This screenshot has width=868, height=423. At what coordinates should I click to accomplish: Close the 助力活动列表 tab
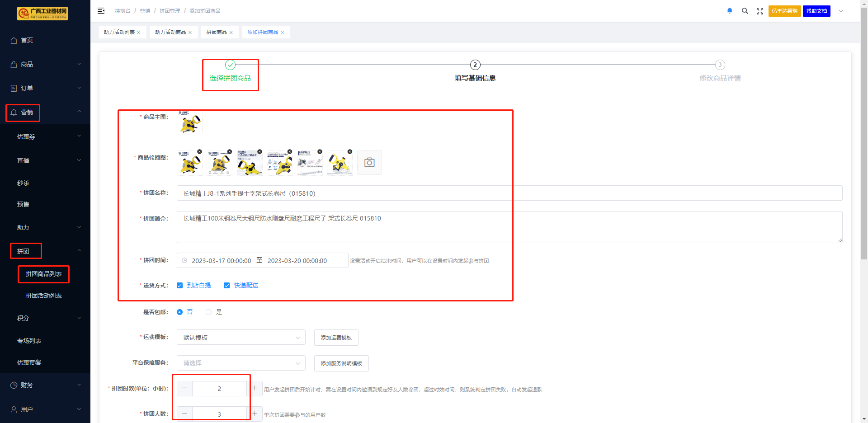(139, 33)
